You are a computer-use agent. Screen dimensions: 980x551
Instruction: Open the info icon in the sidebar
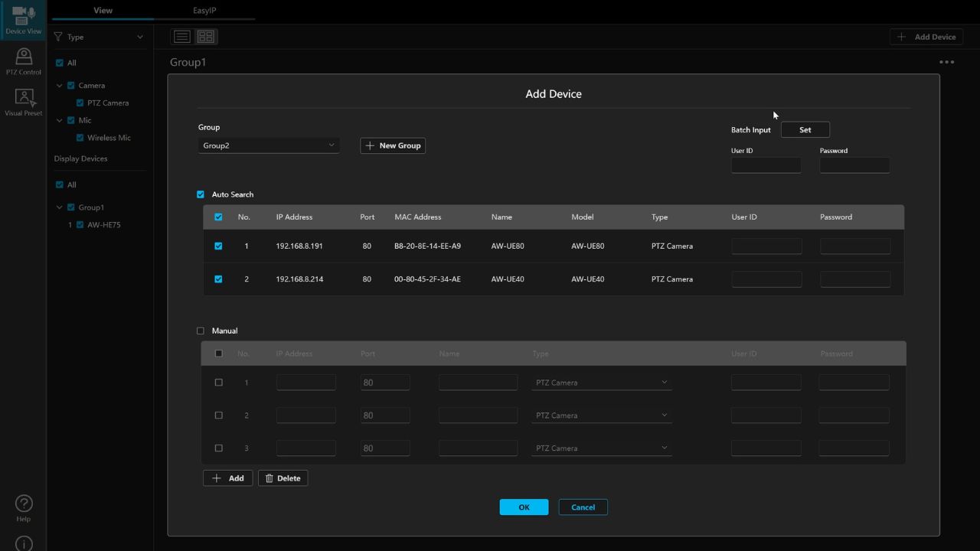pos(24,545)
